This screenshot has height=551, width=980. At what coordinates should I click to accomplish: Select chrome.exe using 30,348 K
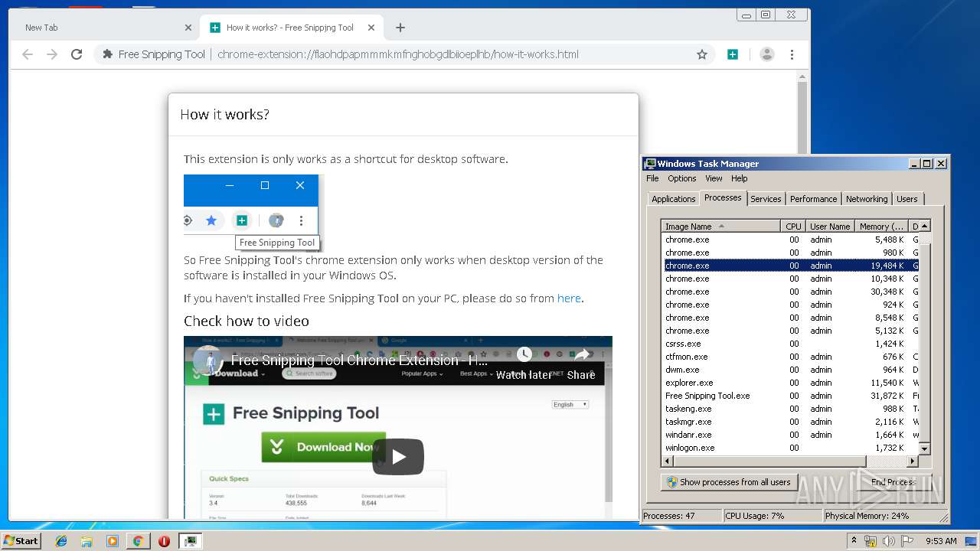(791, 292)
